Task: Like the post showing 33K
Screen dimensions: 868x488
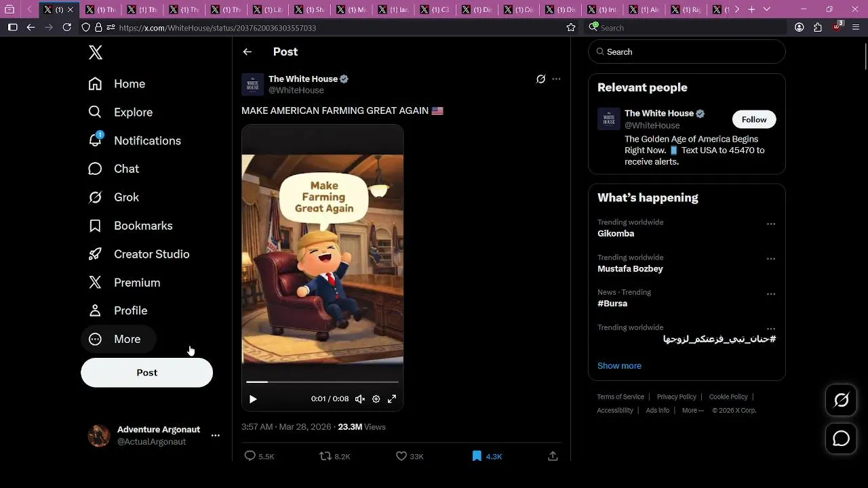Action: point(401,456)
